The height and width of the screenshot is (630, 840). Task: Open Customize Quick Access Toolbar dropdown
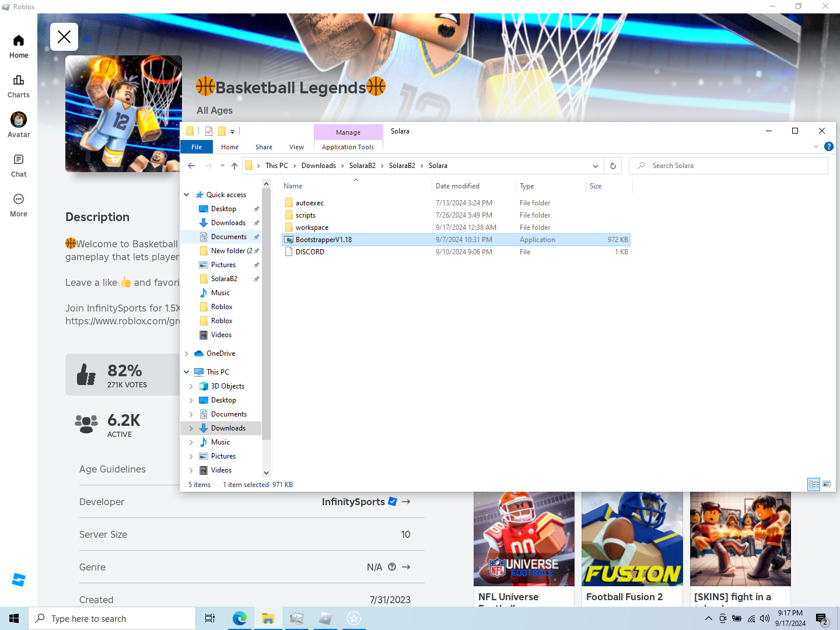(232, 132)
